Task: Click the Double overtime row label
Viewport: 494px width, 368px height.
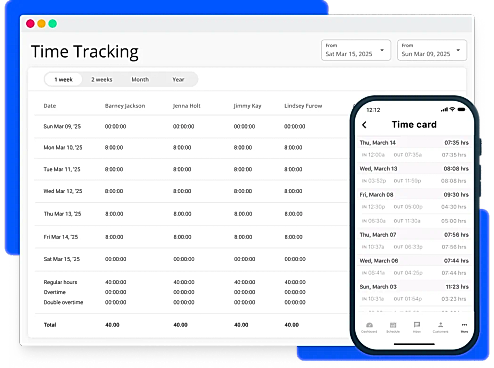Action: click(x=63, y=302)
